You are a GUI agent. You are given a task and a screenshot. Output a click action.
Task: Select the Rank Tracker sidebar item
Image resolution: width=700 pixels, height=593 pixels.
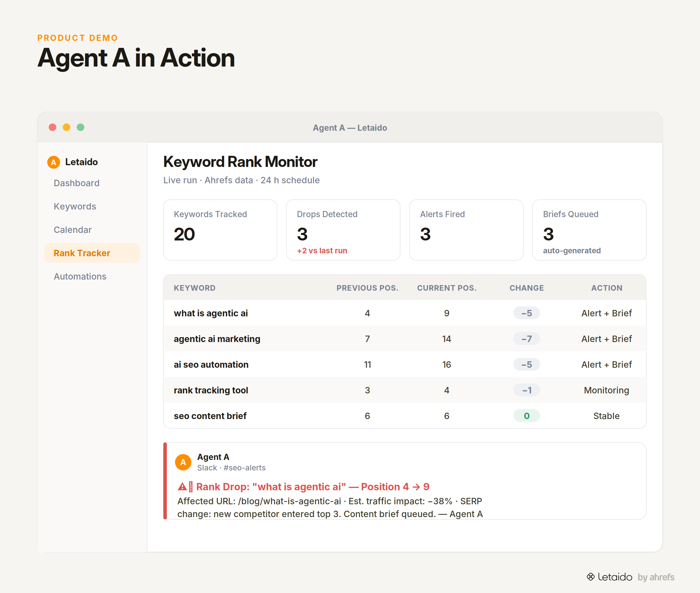pyautogui.click(x=92, y=253)
